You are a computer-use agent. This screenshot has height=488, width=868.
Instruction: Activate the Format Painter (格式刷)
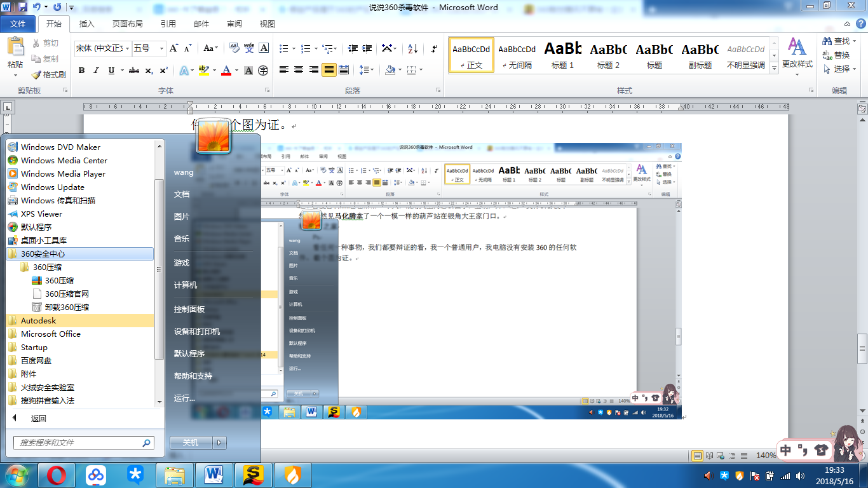(x=49, y=74)
